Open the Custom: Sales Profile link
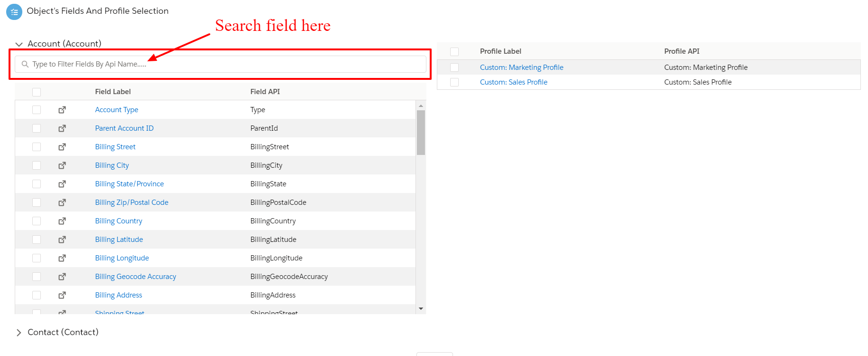Screen dimensions: 868x356 (513, 82)
